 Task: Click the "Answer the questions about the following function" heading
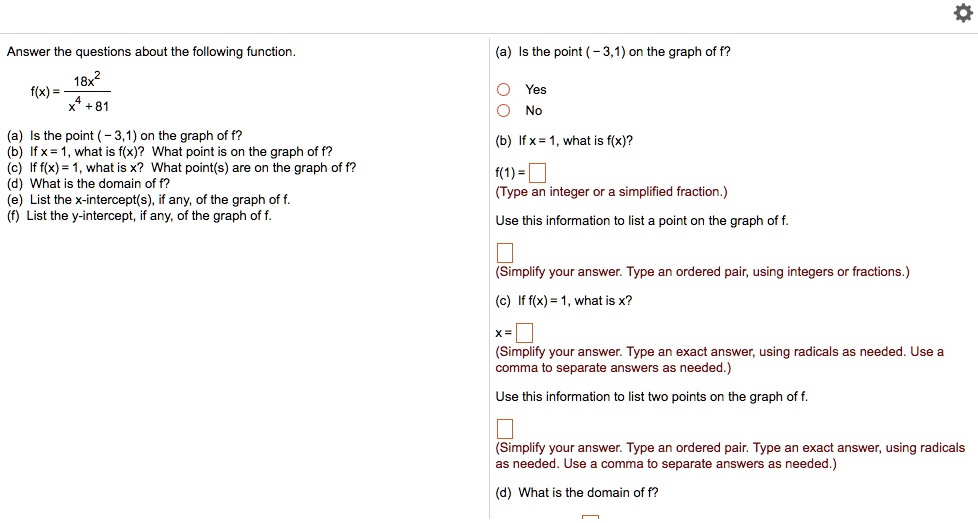[x=151, y=52]
